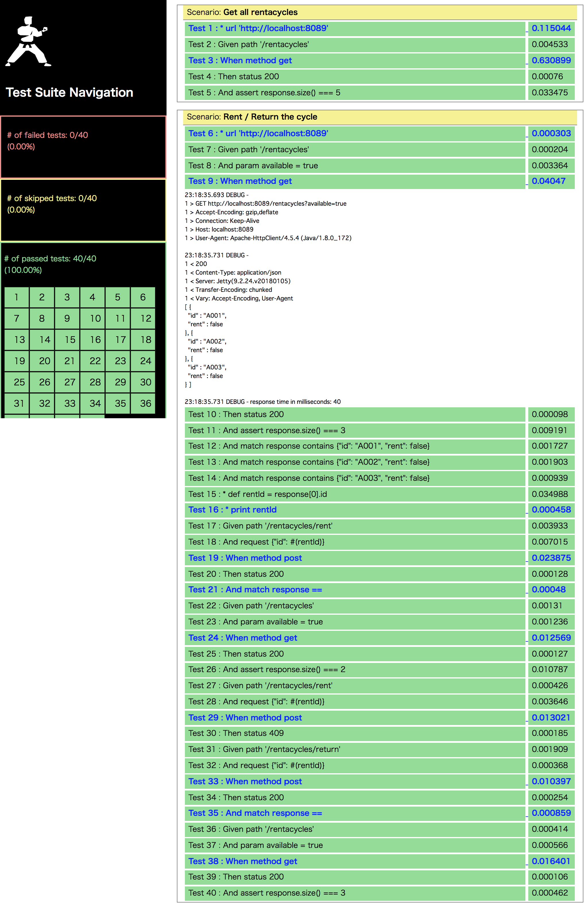Jump to test number 9 tile
The image size is (588, 910).
click(x=67, y=318)
